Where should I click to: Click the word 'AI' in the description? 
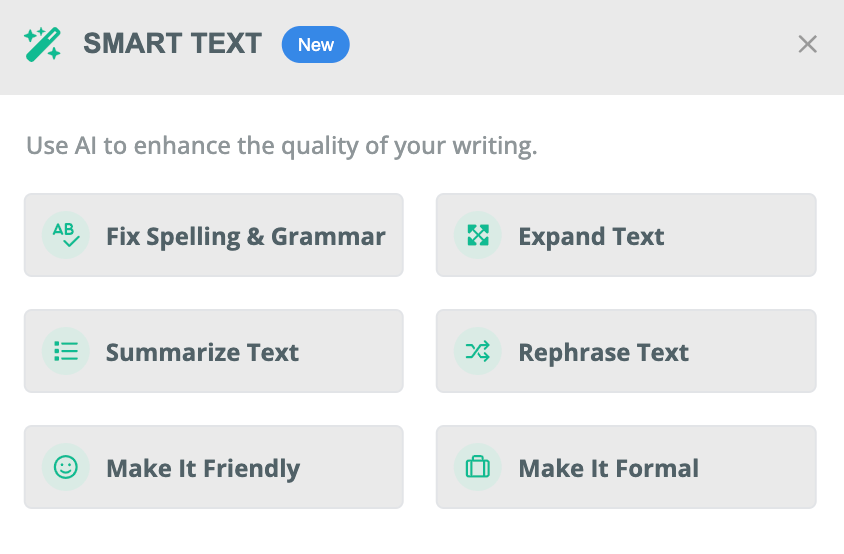point(86,146)
